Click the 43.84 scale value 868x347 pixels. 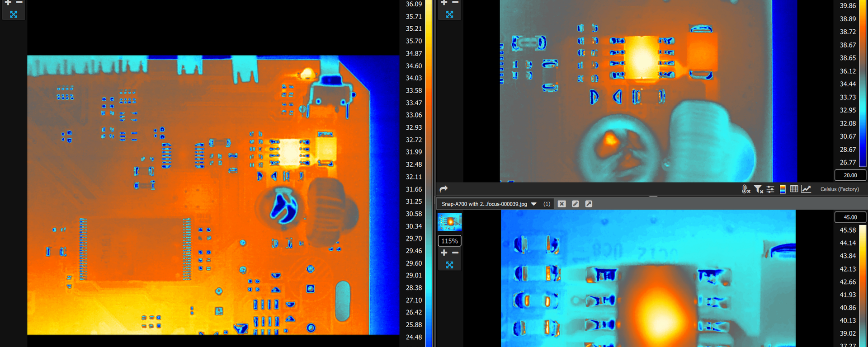click(x=848, y=256)
